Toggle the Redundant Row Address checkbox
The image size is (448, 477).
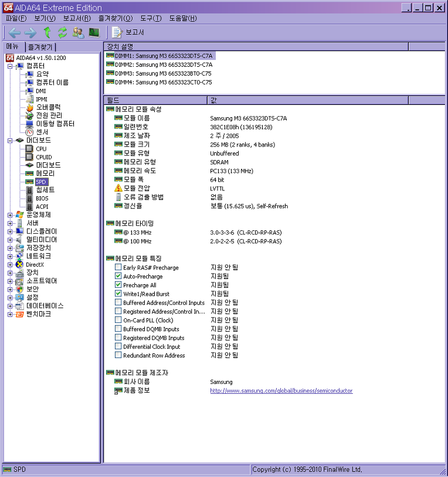coord(118,355)
